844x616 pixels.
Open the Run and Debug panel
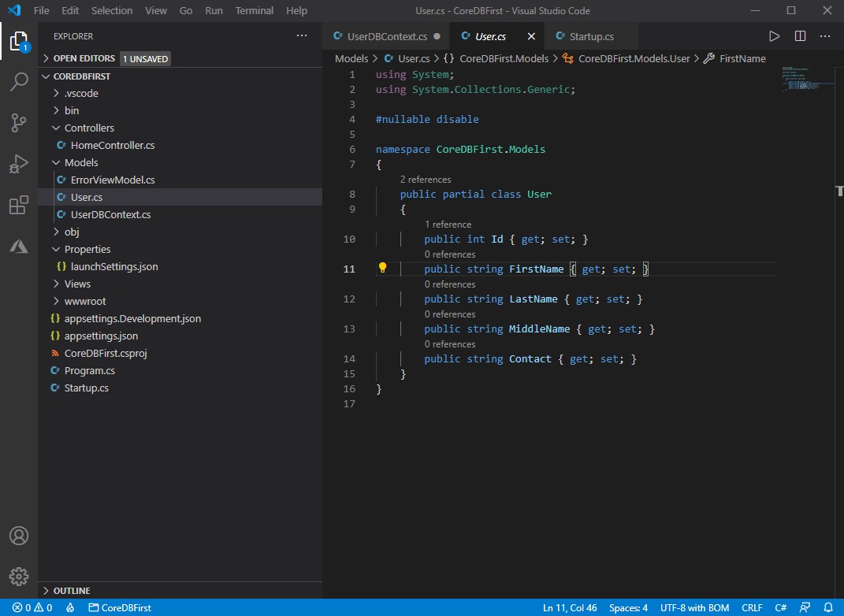coord(19,164)
